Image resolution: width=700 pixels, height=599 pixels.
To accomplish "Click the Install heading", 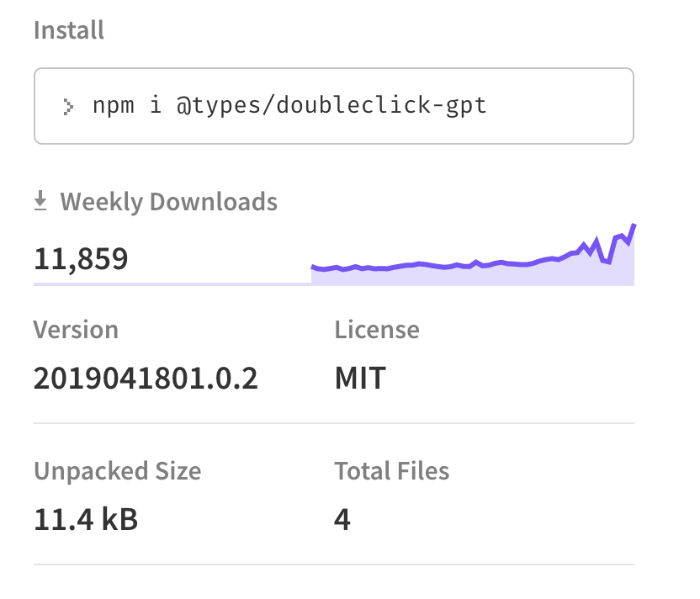I will (69, 30).
